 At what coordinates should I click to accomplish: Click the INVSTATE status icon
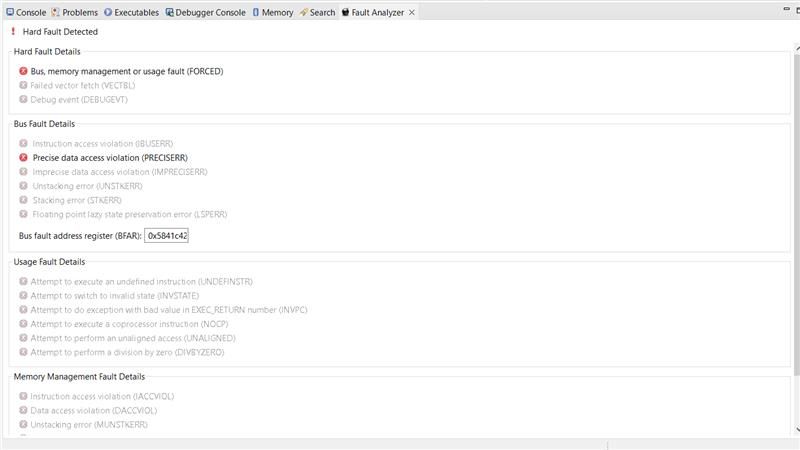pos(23,295)
